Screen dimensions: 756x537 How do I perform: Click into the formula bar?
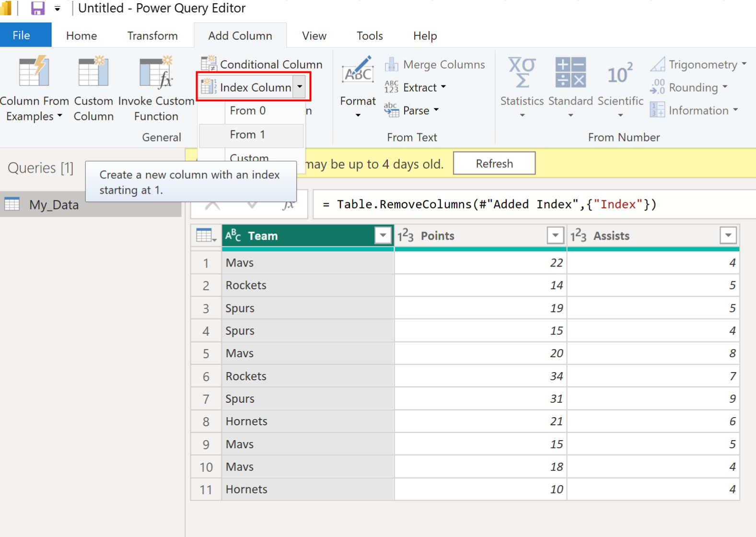(534, 204)
